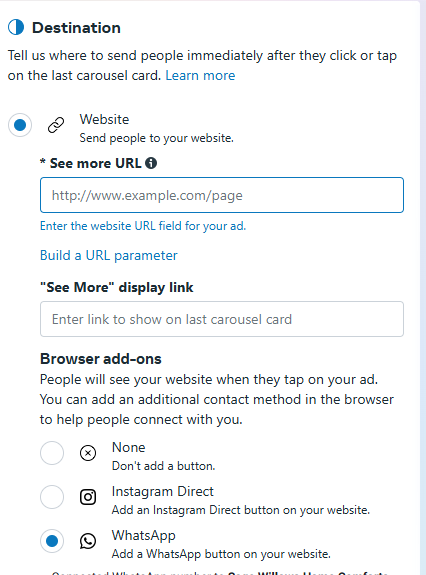The width and height of the screenshot is (426, 575).
Task: Click the info icon next to See more URL
Action: pos(151,163)
